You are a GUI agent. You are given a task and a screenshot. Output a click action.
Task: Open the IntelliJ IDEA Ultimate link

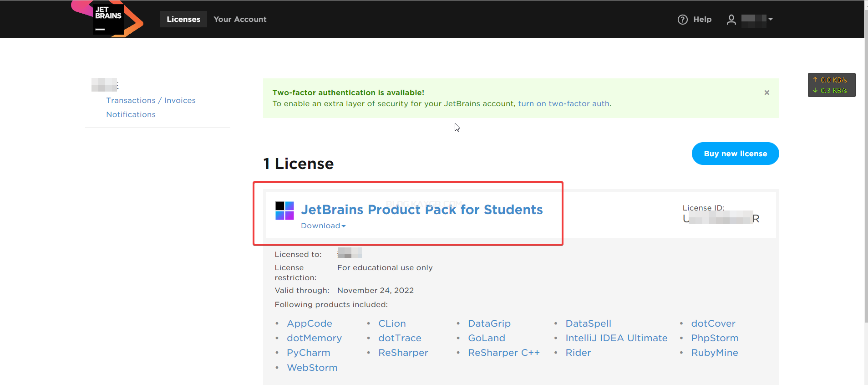click(616, 338)
